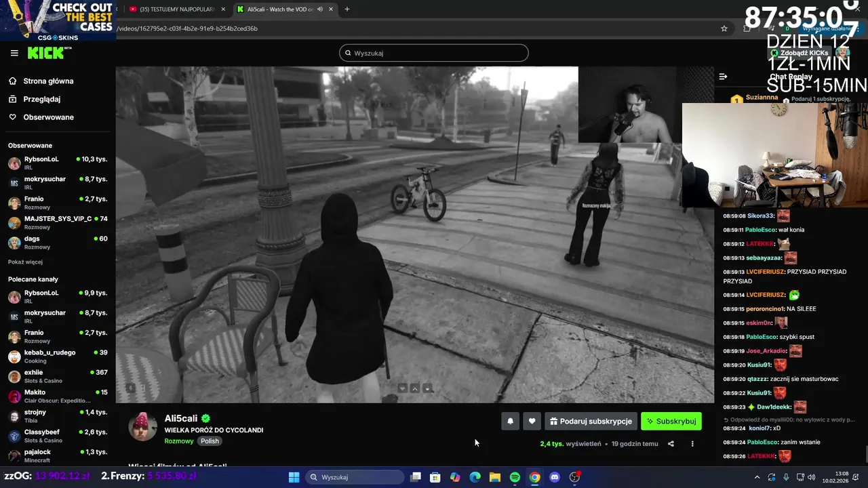This screenshot has width=868, height=488.
Task: Open mokrysuchar under Obserwowane
Action: [58, 183]
